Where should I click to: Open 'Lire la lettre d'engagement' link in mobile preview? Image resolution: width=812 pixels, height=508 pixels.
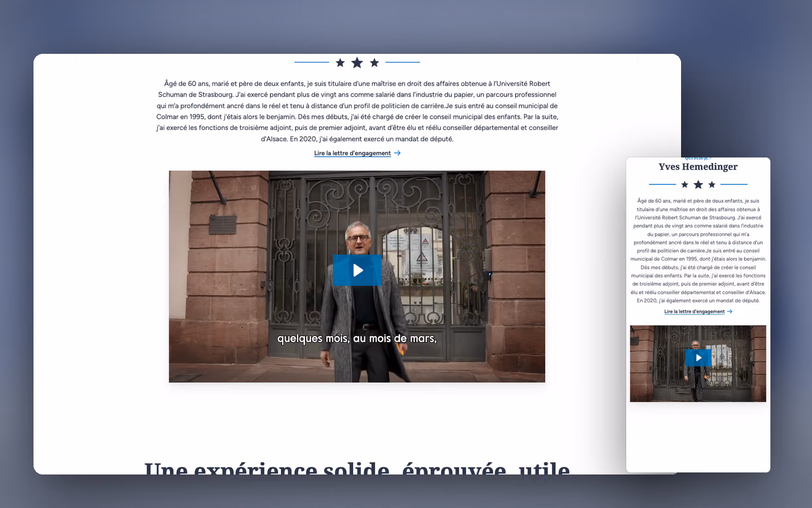pyautogui.click(x=694, y=311)
